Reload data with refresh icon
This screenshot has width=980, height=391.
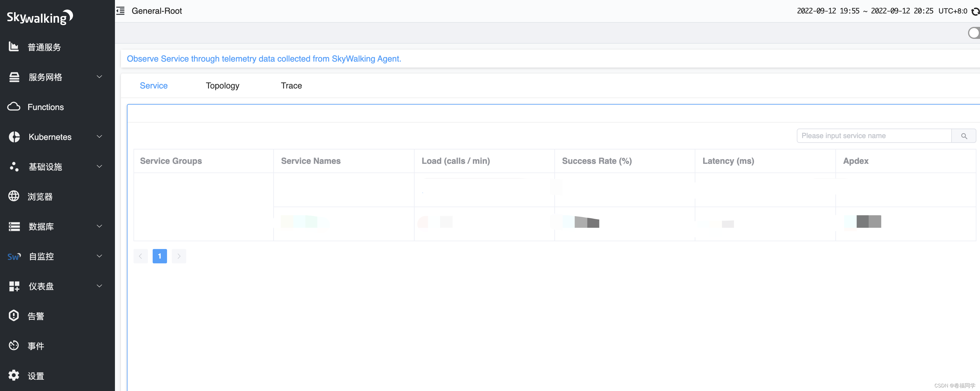pos(975,11)
